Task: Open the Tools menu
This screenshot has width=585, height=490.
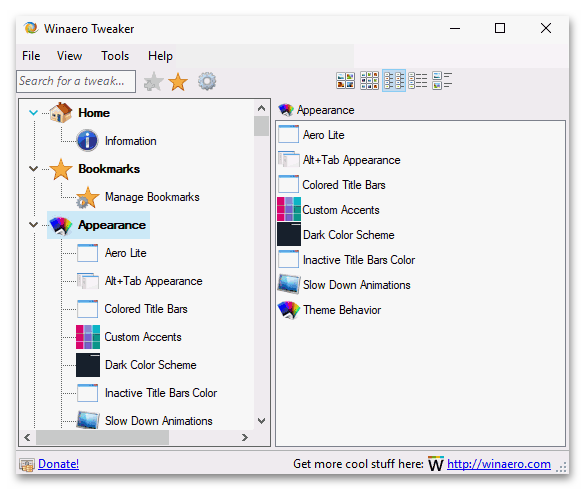Action: tap(115, 56)
